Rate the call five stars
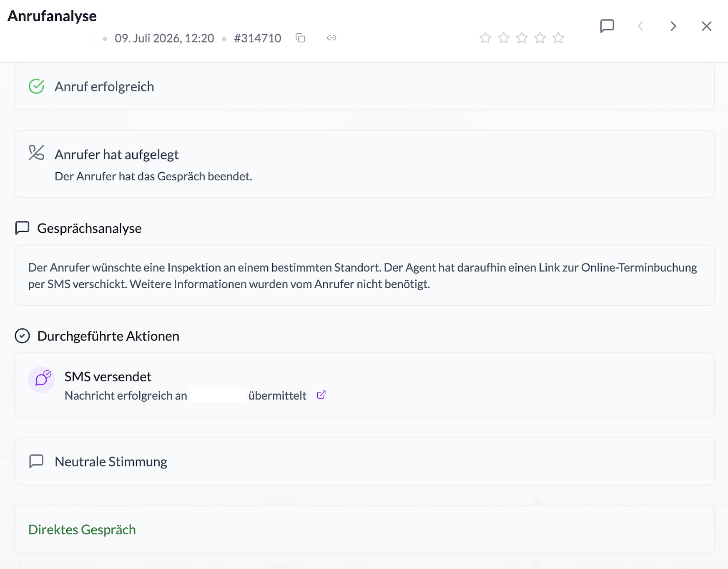The width and height of the screenshot is (728, 569). [x=558, y=38]
